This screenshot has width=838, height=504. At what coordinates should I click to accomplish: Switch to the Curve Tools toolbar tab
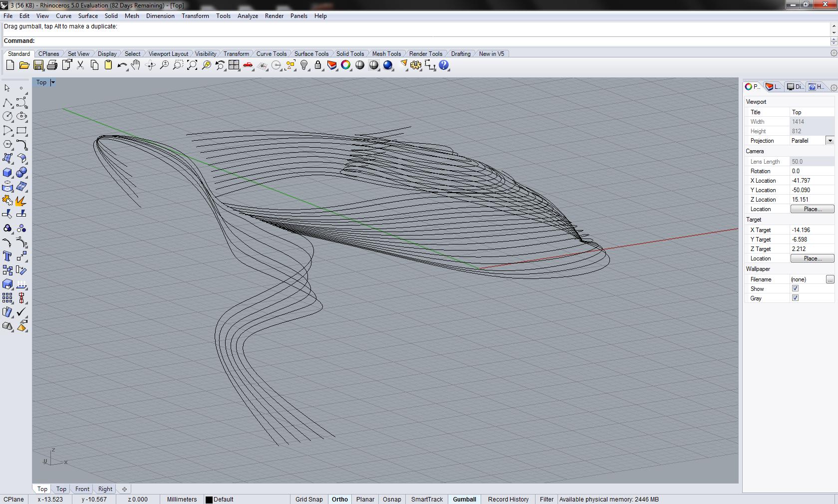(x=272, y=54)
